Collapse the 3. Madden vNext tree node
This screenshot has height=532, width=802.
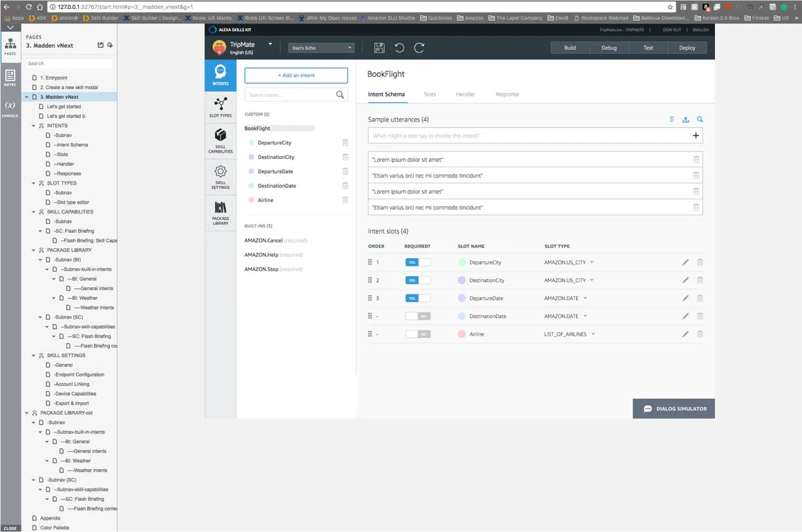point(27,97)
